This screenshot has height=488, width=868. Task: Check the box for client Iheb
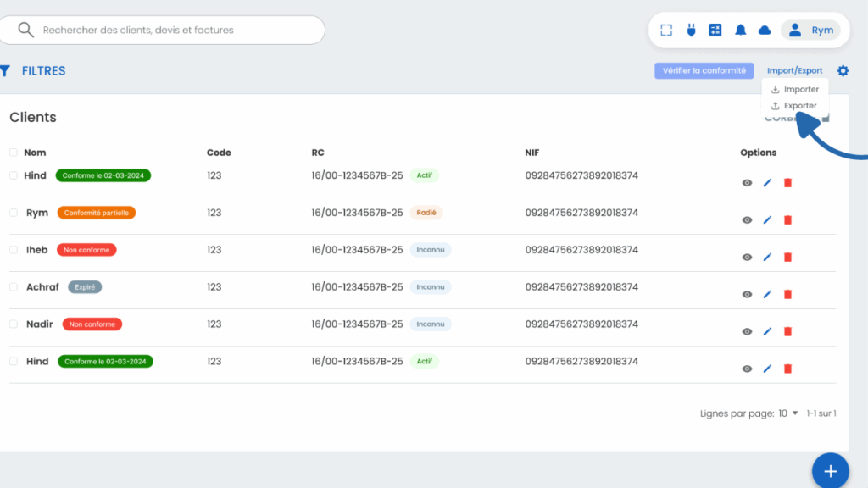point(14,250)
